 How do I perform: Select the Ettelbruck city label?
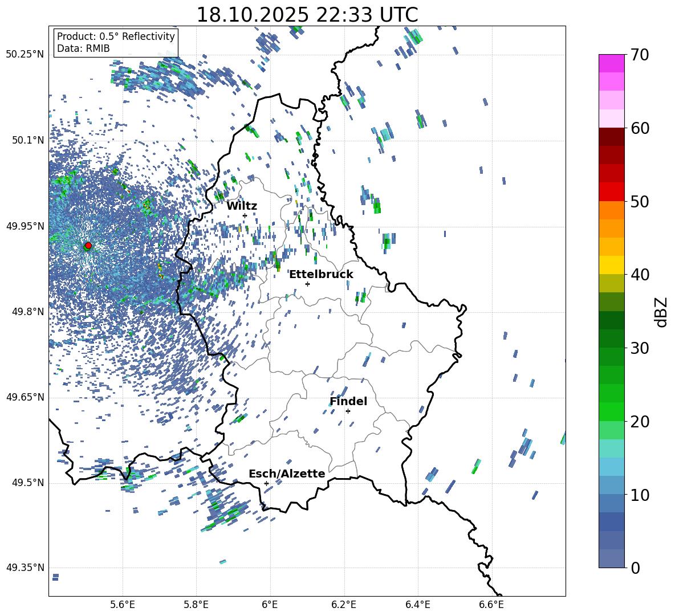point(321,275)
